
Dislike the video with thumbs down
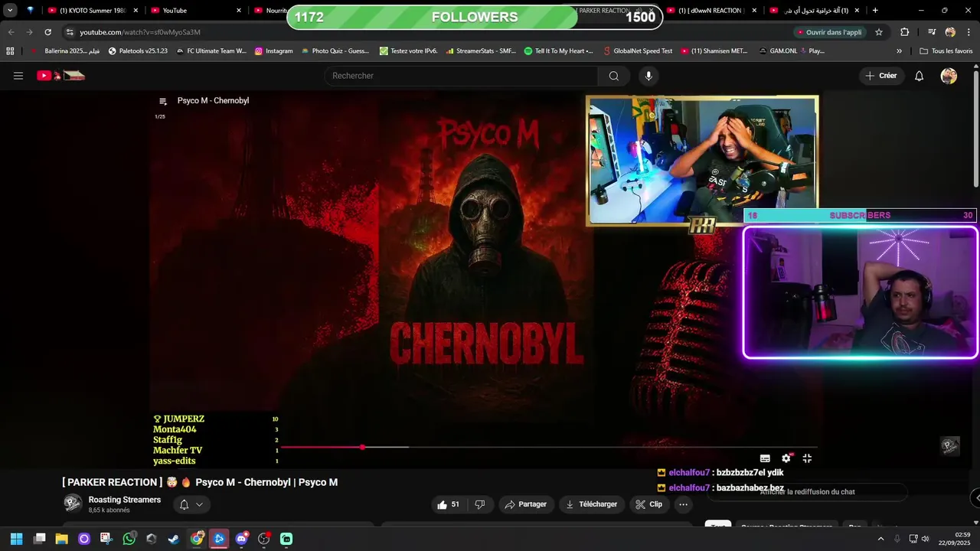point(480,504)
